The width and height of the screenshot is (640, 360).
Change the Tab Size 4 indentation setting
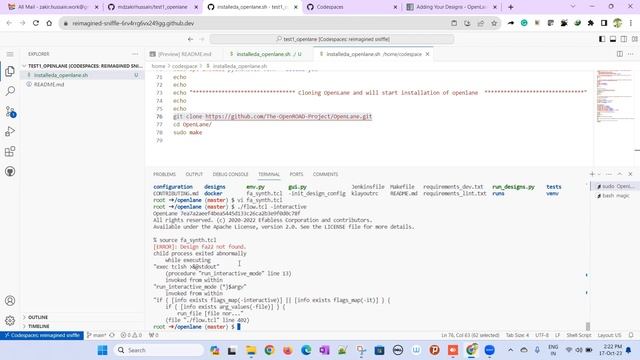tap(517, 335)
